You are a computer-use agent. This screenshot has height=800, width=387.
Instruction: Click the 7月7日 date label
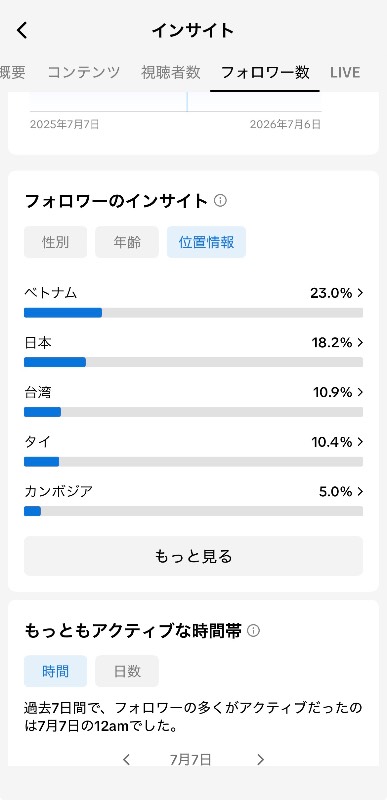[191, 759]
